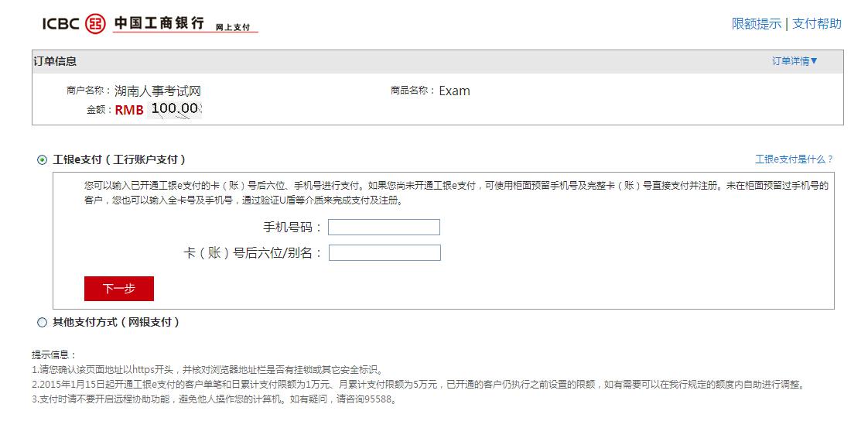868x428 pixels.
Task: Click the 网上支付 logo subtitle
Action: [x=233, y=27]
